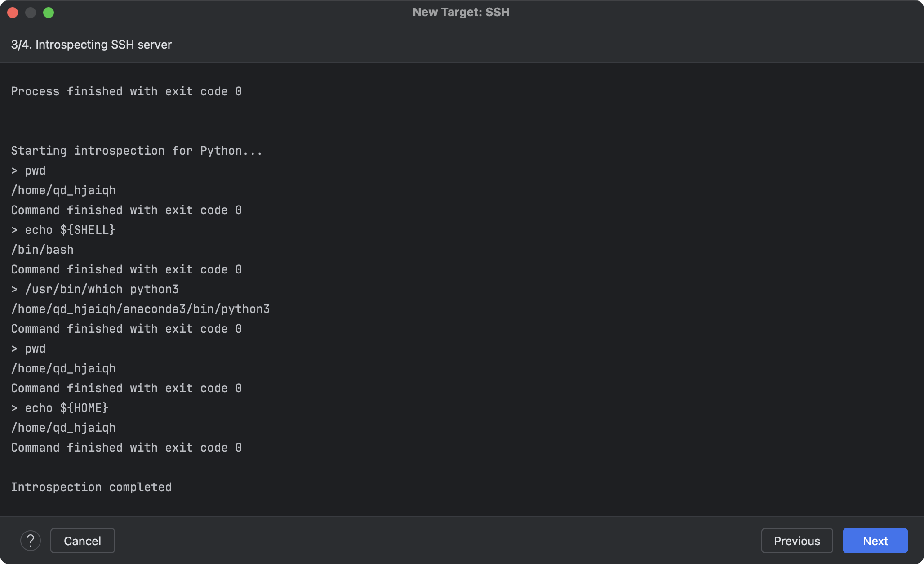Select the 'Starting introspection for Python...' line
The width and height of the screenshot is (924, 564).
pyautogui.click(x=136, y=151)
